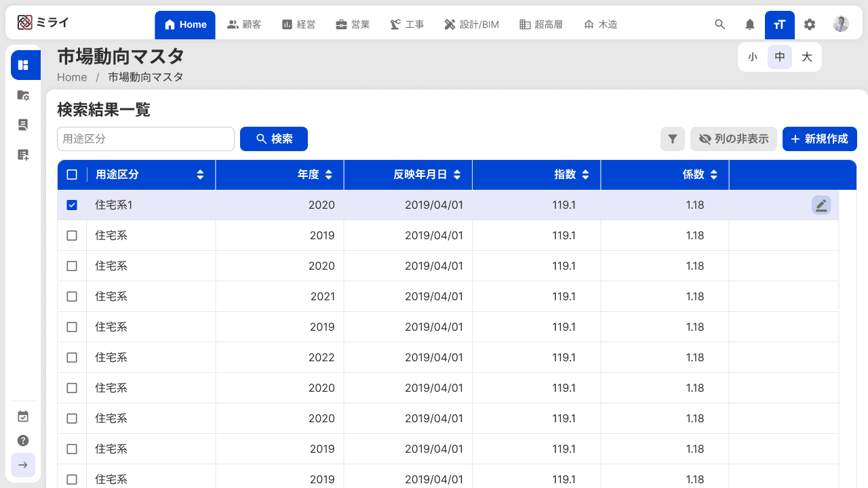The width and height of the screenshot is (868, 488).
Task: Select the 大 font size option
Action: coord(807,57)
